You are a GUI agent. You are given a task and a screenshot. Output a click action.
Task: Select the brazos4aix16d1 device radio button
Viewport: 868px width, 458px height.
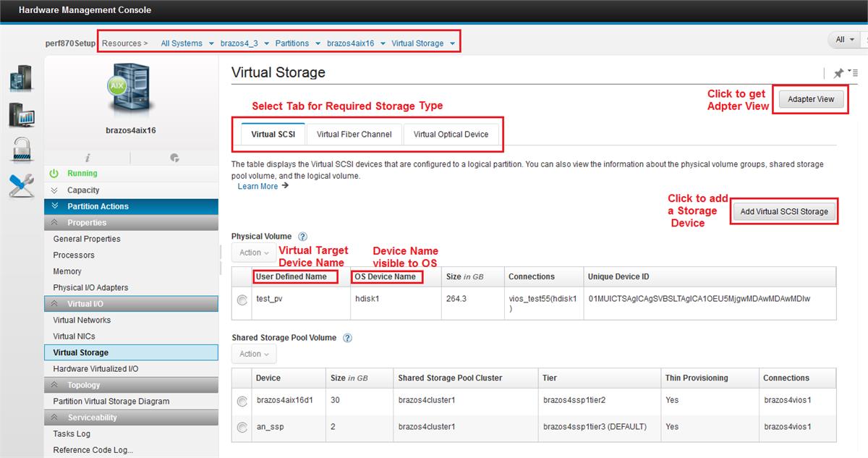[241, 401]
